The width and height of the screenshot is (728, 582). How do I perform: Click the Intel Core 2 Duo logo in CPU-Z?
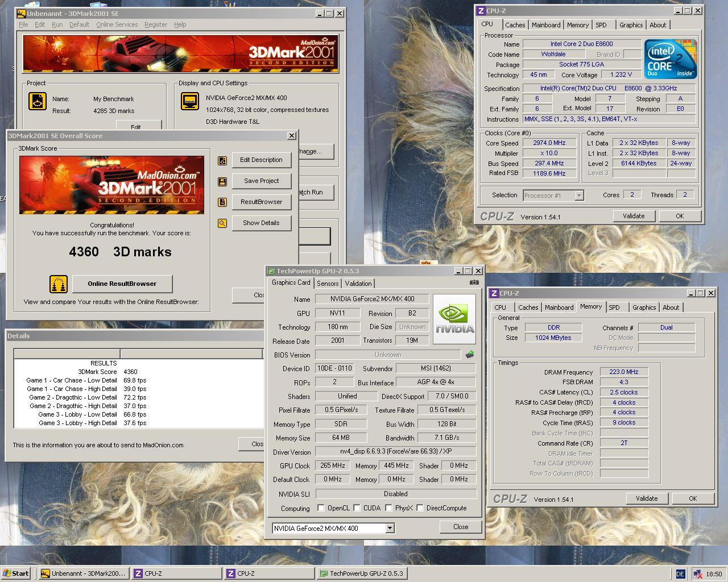(670, 59)
